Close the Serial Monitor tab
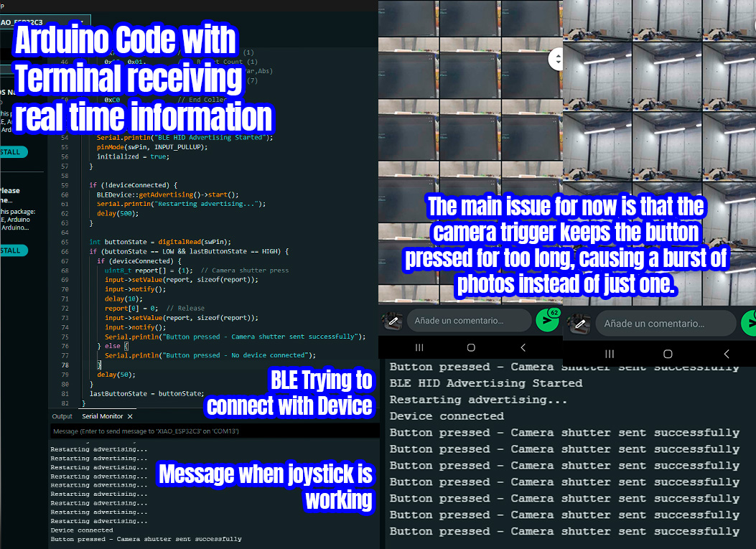The image size is (756, 549). [130, 416]
